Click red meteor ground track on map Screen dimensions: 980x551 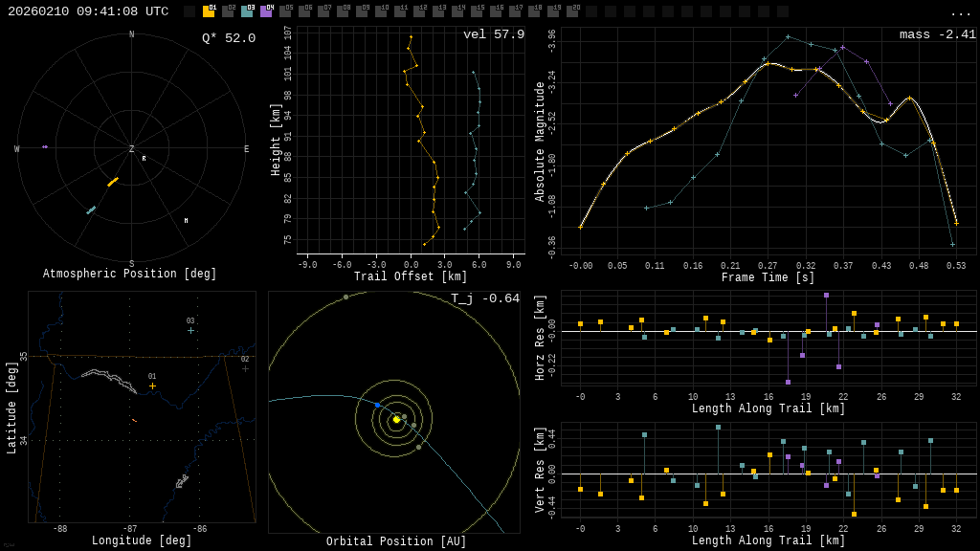click(x=134, y=420)
